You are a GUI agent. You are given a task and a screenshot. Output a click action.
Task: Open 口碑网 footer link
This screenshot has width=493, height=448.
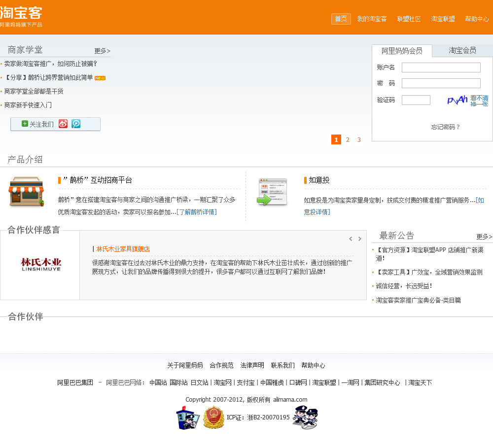point(298,382)
